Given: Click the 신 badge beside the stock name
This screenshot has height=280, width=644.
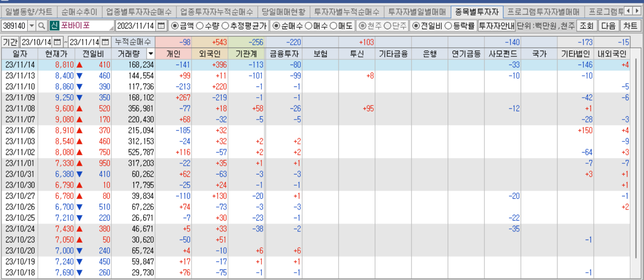Looking at the screenshot, I should (x=54, y=27).
